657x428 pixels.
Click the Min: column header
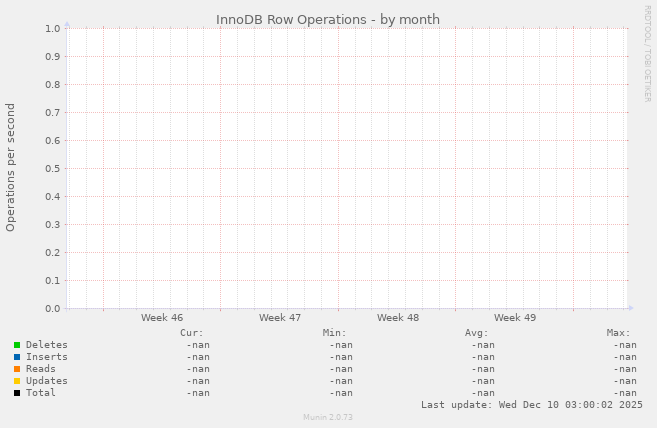pyautogui.click(x=334, y=333)
